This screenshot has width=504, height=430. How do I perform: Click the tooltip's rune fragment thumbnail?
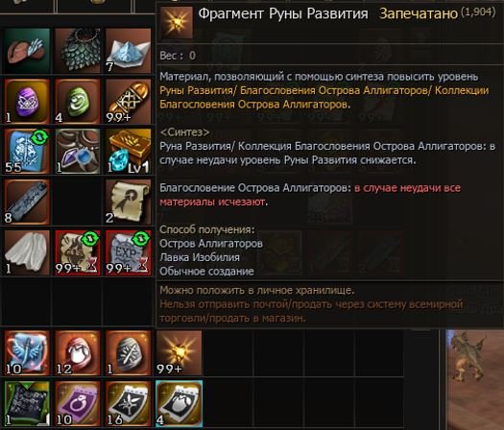pyautogui.click(x=176, y=22)
